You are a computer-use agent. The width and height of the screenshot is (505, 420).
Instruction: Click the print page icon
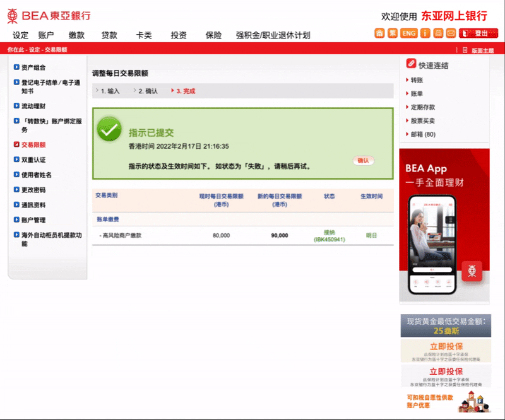(x=438, y=33)
